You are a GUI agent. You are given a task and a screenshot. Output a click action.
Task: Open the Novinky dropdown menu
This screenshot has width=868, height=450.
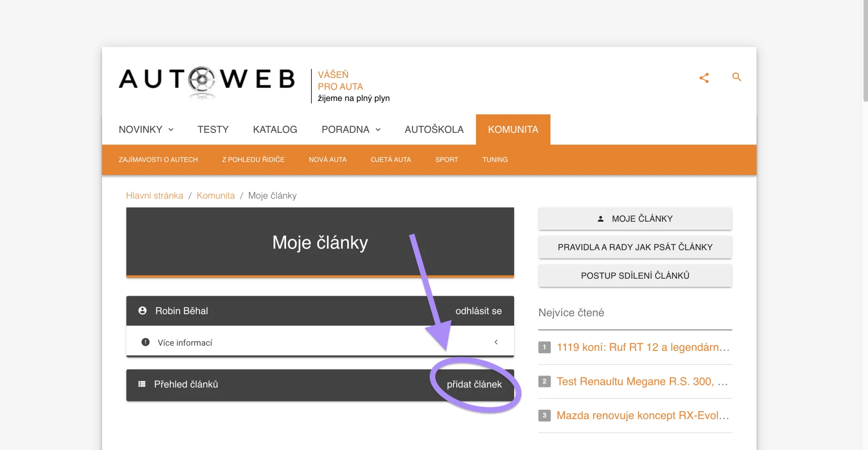pyautogui.click(x=146, y=129)
